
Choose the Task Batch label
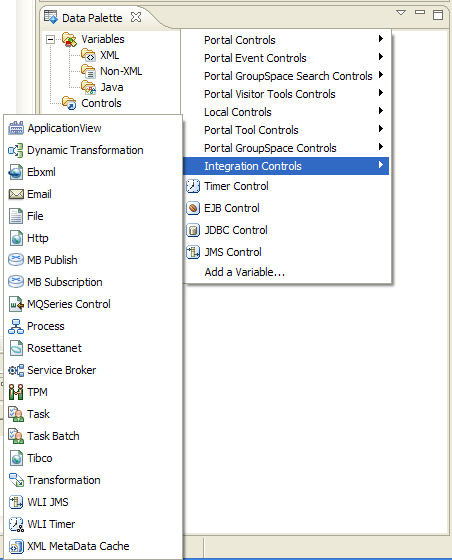[53, 436]
